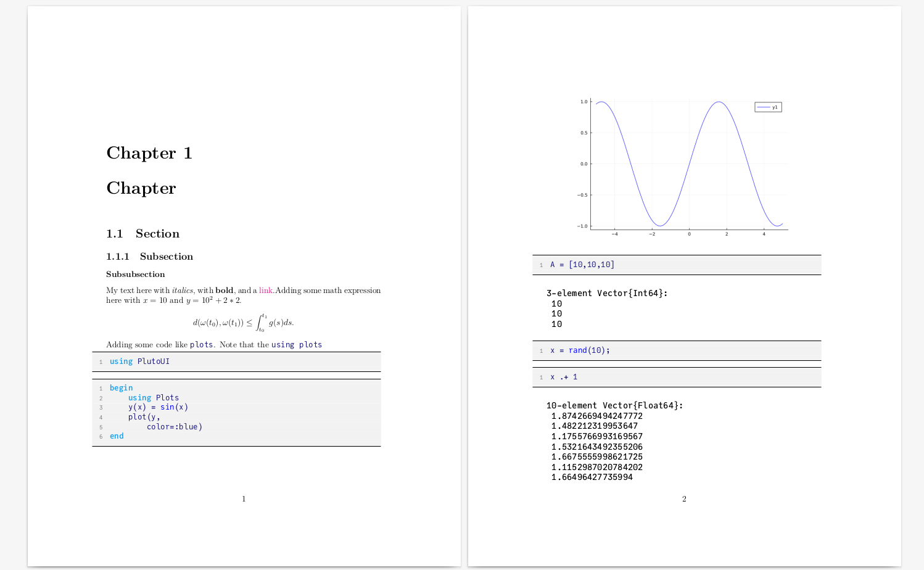This screenshot has width=924, height=570.
Task: Click the value 1.6675555998621725
Action: [x=597, y=457]
